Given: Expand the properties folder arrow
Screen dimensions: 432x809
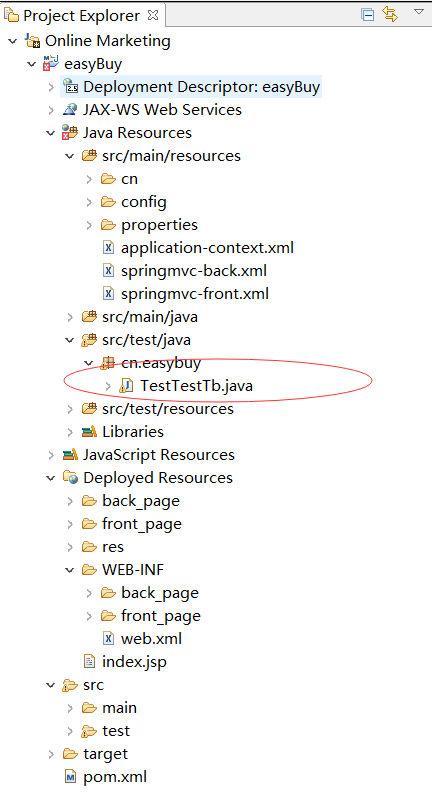Looking at the screenshot, I should click(89, 225).
